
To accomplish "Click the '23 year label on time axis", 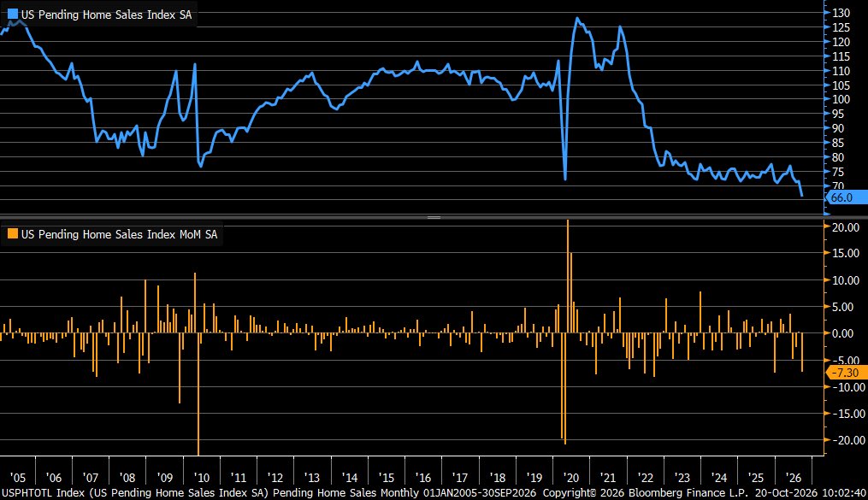I will [x=682, y=477].
